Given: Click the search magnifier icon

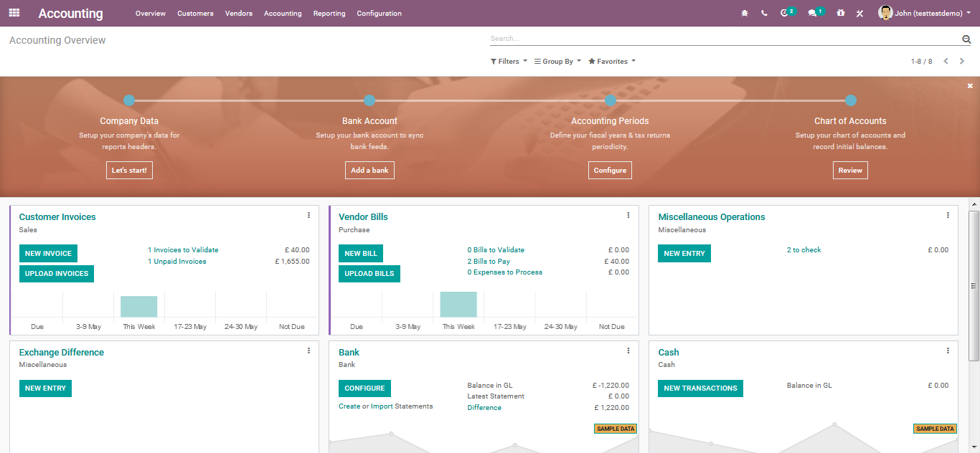Looking at the screenshot, I should point(966,39).
